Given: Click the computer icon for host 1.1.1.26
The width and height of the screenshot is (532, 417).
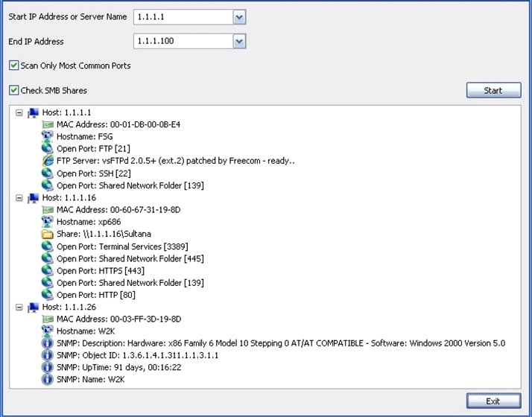Looking at the screenshot, I should point(33,307).
